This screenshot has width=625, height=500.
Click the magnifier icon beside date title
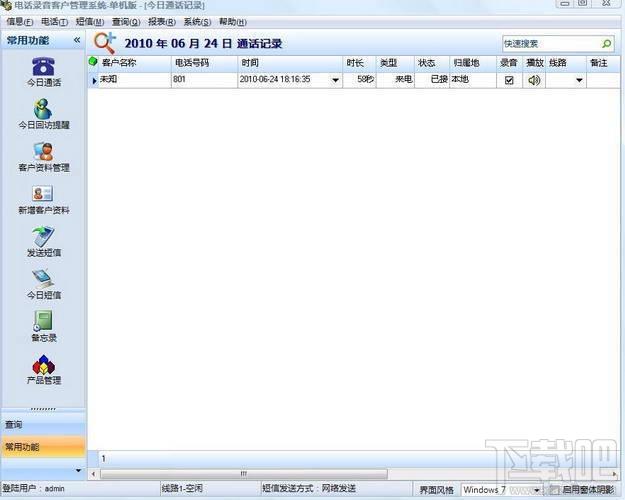coord(104,43)
